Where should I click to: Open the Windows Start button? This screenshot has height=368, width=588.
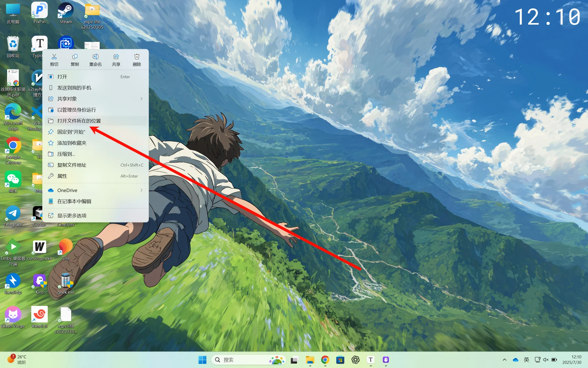click(202, 360)
